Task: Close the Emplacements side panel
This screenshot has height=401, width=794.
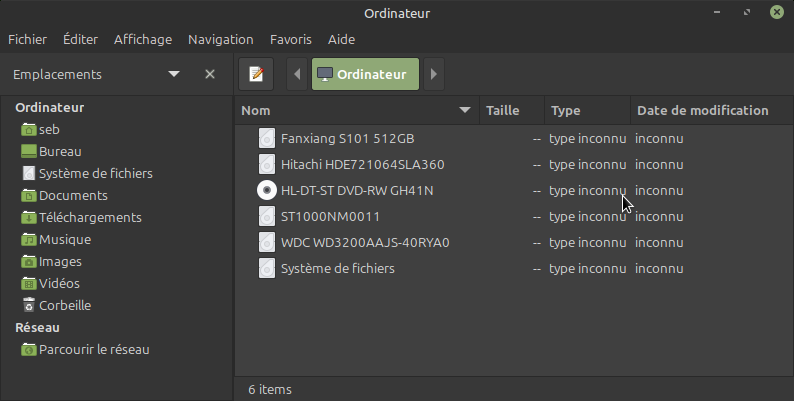Action: click(x=210, y=74)
